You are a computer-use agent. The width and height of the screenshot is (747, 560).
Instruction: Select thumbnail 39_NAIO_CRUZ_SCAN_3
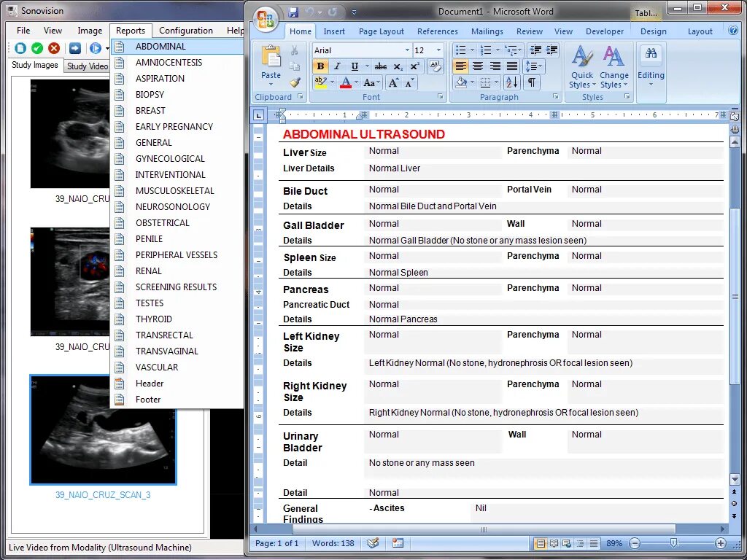103,429
